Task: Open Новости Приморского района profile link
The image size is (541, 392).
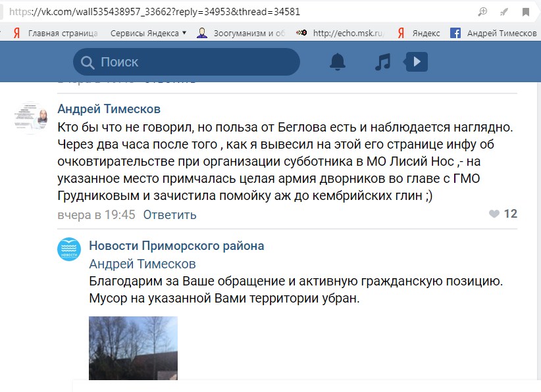Action: [x=176, y=246]
